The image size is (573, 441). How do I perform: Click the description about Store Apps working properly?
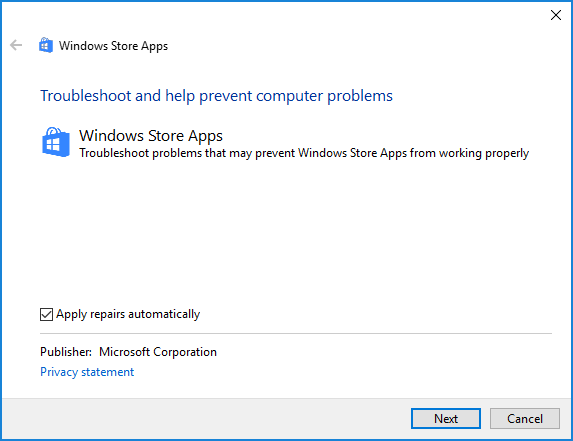tap(304, 153)
